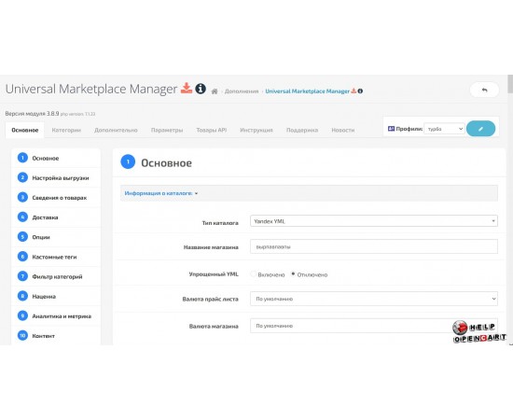Switch to the Параметры tab
Screen dimensions: 513x420
pyautogui.click(x=167, y=130)
